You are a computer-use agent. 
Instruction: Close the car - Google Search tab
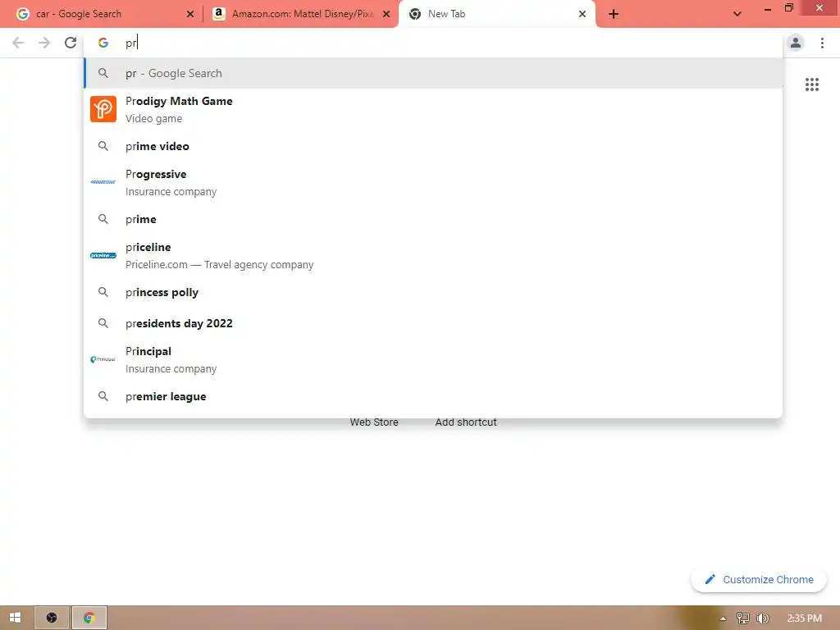click(190, 14)
